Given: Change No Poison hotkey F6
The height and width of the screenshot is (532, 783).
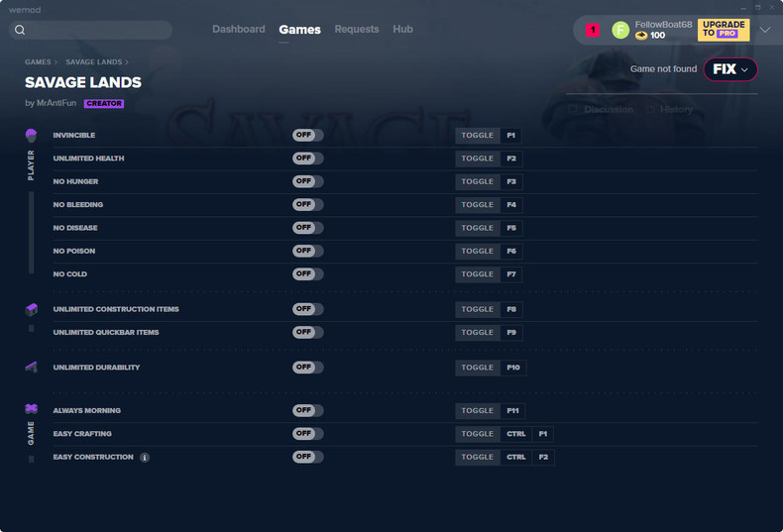Looking at the screenshot, I should click(511, 251).
